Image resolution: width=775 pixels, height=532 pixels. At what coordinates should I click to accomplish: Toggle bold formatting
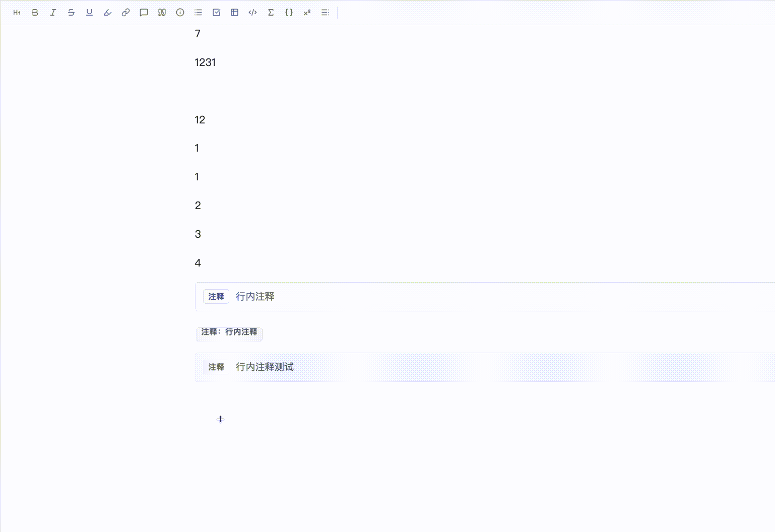35,13
